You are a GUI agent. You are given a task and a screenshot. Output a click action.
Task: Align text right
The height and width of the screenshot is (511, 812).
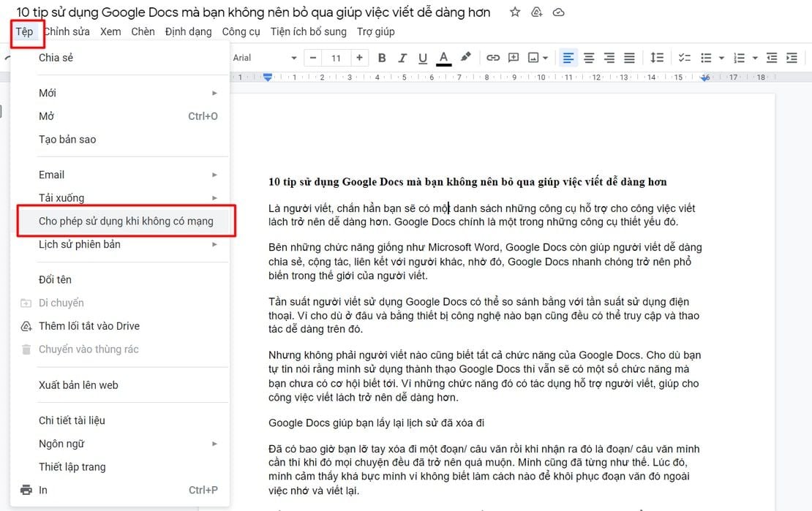click(x=609, y=58)
